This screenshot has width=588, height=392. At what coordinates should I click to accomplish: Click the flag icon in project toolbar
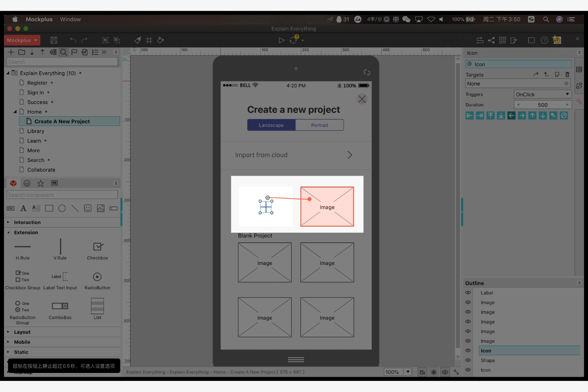pyautogui.click(x=74, y=52)
